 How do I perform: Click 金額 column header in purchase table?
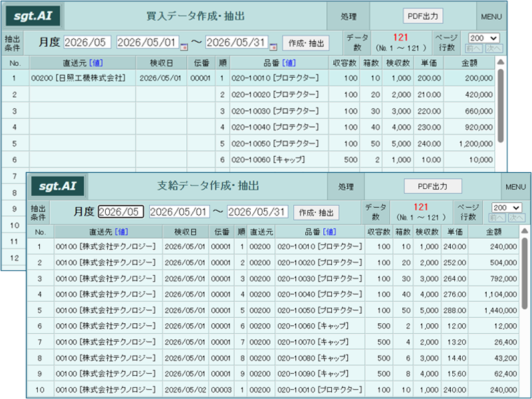[x=469, y=63]
